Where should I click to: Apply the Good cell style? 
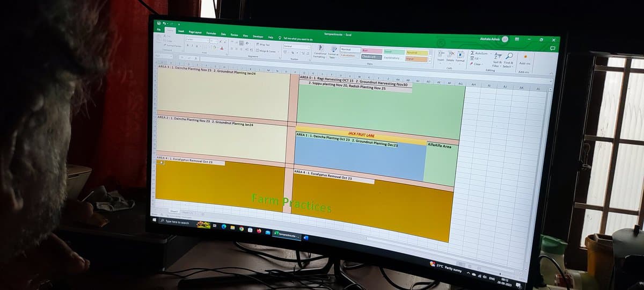coord(394,52)
